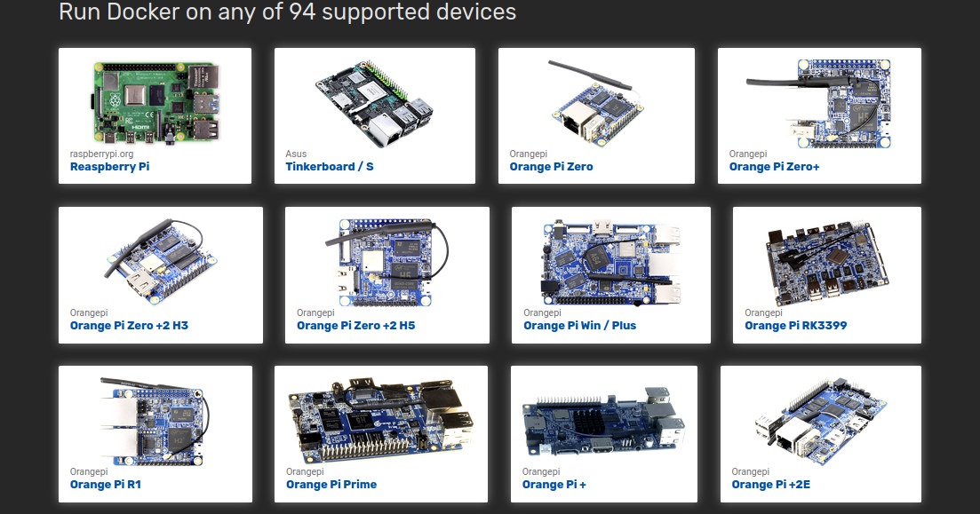Image resolution: width=980 pixels, height=514 pixels.
Task: Click the Orange Pi Win / Plus board photo
Action: 610,262
